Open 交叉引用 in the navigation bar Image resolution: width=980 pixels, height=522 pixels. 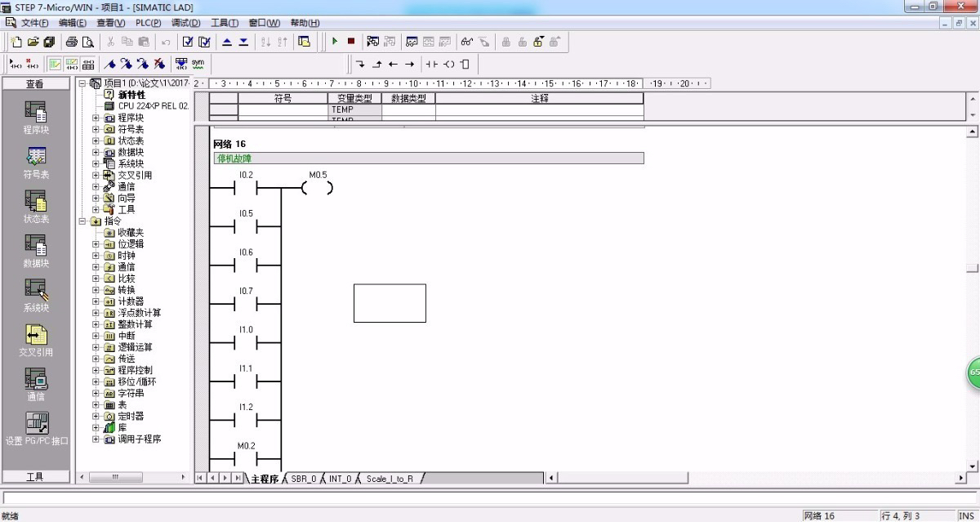pyautogui.click(x=36, y=339)
